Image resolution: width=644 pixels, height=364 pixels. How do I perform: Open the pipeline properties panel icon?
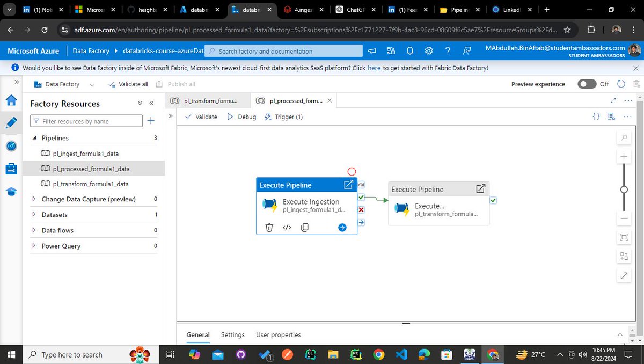tap(611, 117)
